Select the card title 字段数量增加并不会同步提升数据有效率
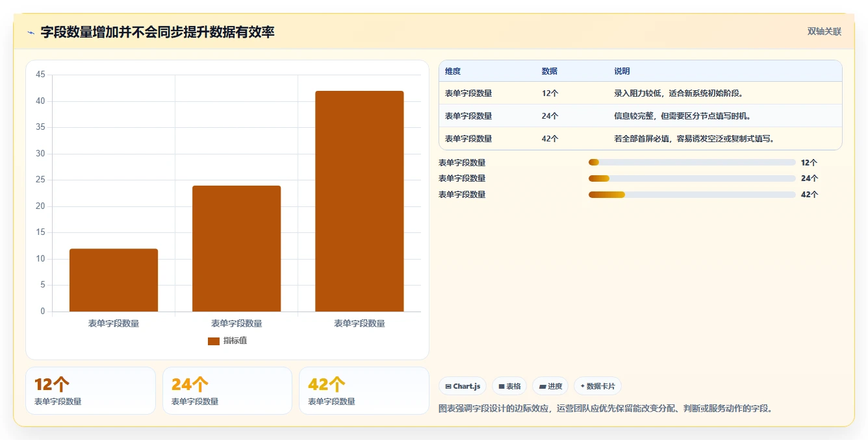 click(157, 32)
